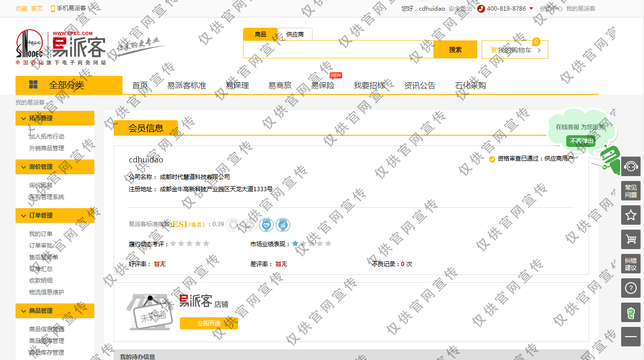Open 订单汇总 sidebar link
The image size is (644, 360).
coord(41,269)
